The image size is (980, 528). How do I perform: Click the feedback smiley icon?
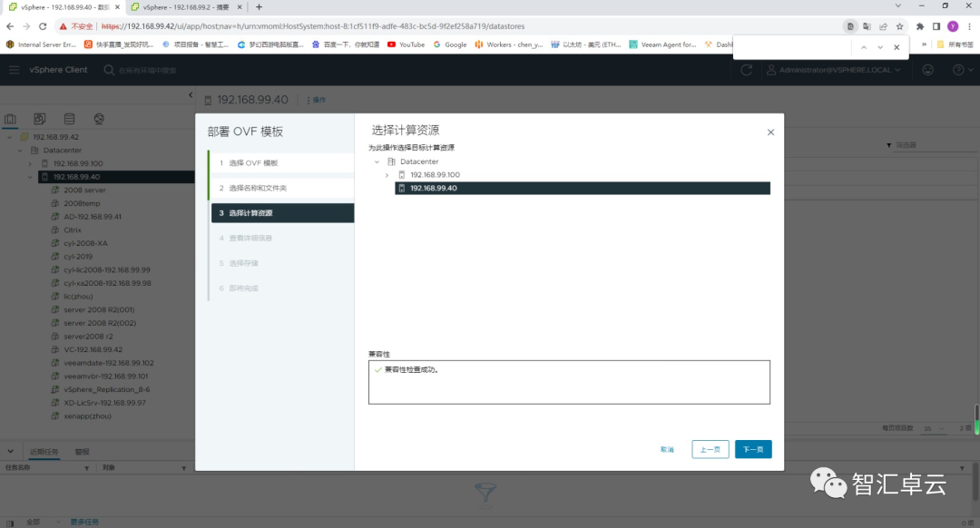(x=928, y=70)
